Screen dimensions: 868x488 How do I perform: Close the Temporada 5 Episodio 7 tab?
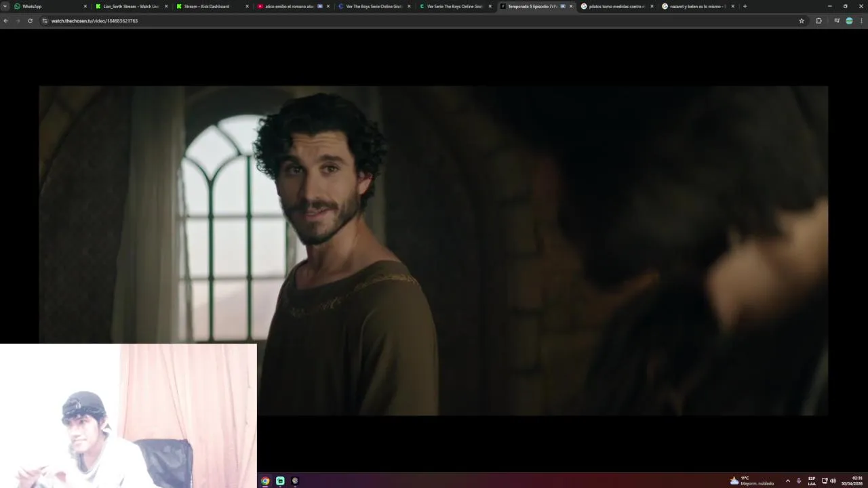(x=571, y=6)
